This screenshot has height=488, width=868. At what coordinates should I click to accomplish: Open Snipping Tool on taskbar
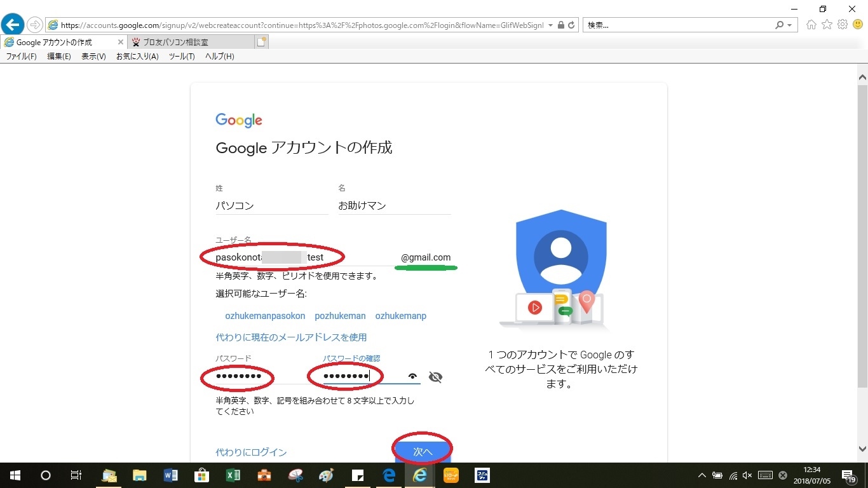[x=295, y=475]
